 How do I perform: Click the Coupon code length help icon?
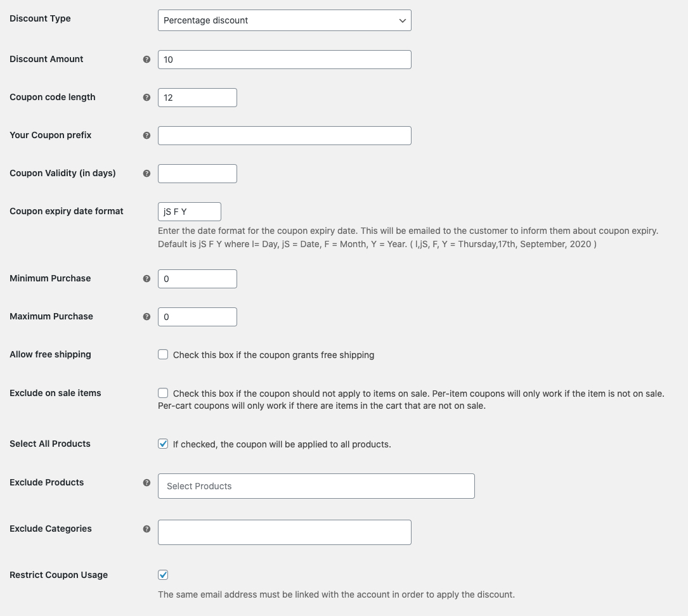point(146,98)
